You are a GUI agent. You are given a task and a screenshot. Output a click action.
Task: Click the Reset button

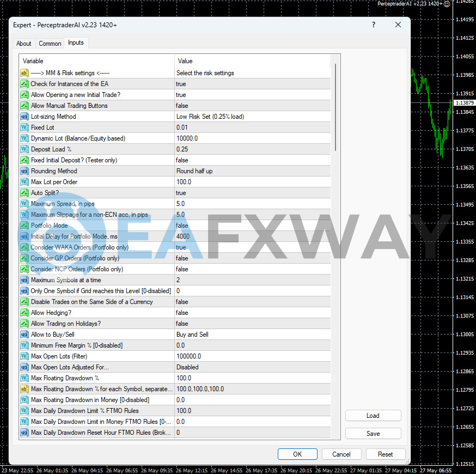click(x=386, y=454)
